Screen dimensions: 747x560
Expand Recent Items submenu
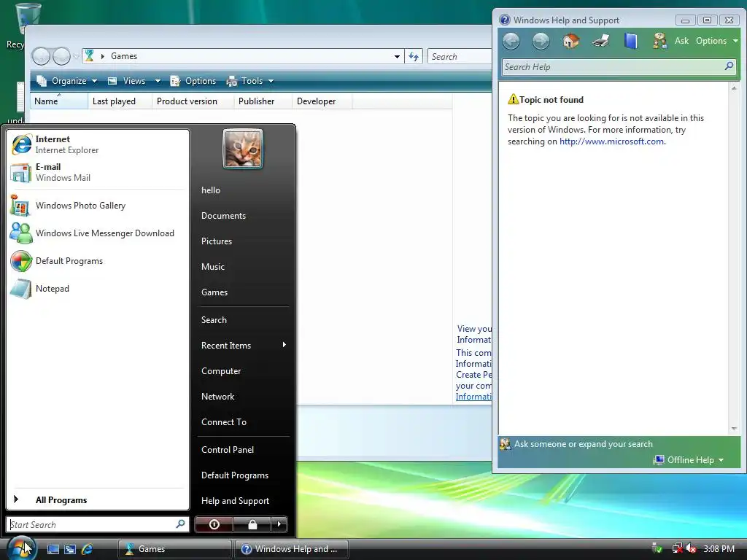(243, 345)
